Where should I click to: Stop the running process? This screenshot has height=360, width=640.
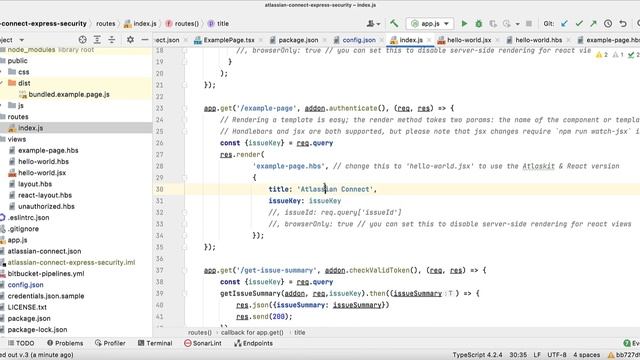pyautogui.click(x=529, y=24)
